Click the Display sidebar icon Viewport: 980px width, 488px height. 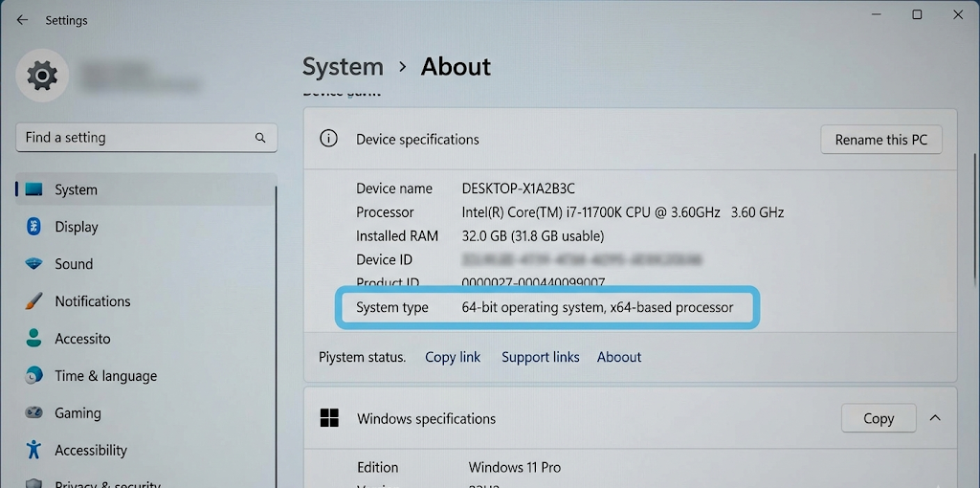click(33, 227)
